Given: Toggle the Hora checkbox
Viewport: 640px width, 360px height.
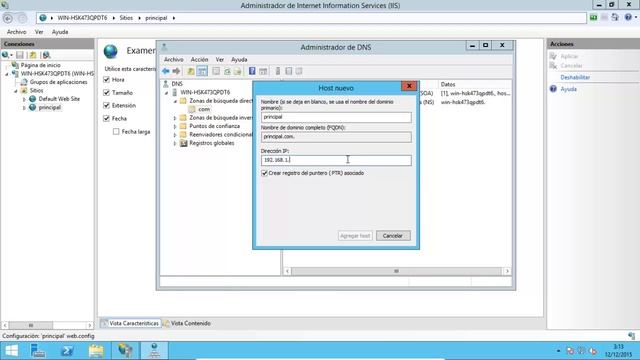Looking at the screenshot, I should 107,80.
